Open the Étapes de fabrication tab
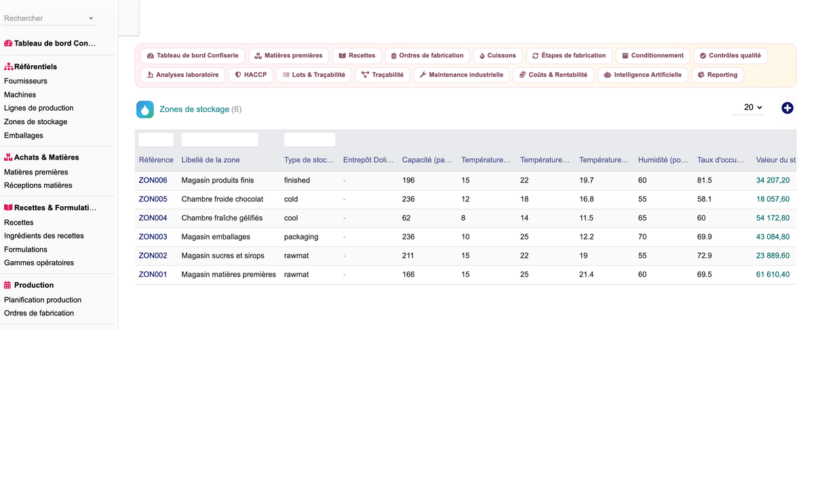Viewport: 814px width, 504px height. click(x=569, y=56)
